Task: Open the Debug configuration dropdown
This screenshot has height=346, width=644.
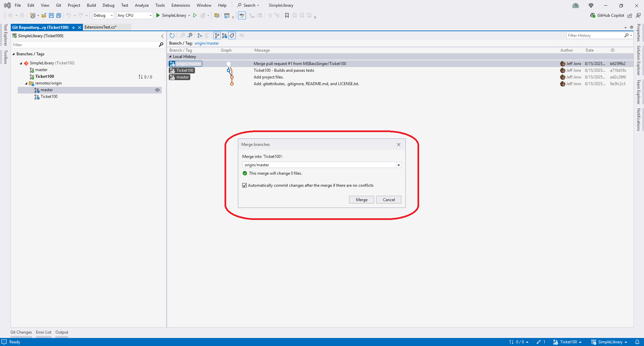Action: [103, 15]
